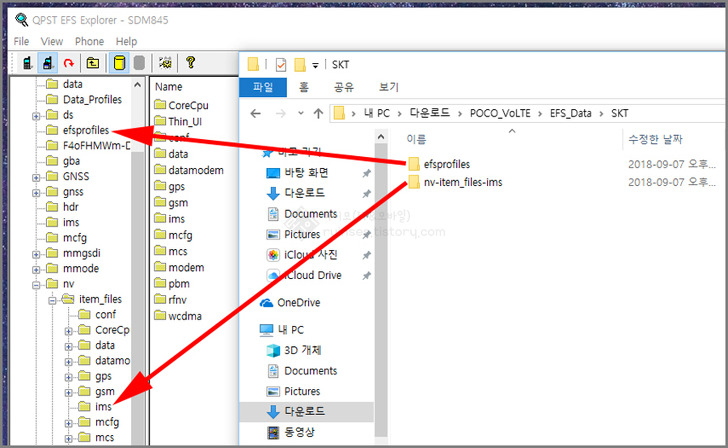The width and height of the screenshot is (728, 448).
Task: Open the View menu in QPST
Action: [52, 41]
